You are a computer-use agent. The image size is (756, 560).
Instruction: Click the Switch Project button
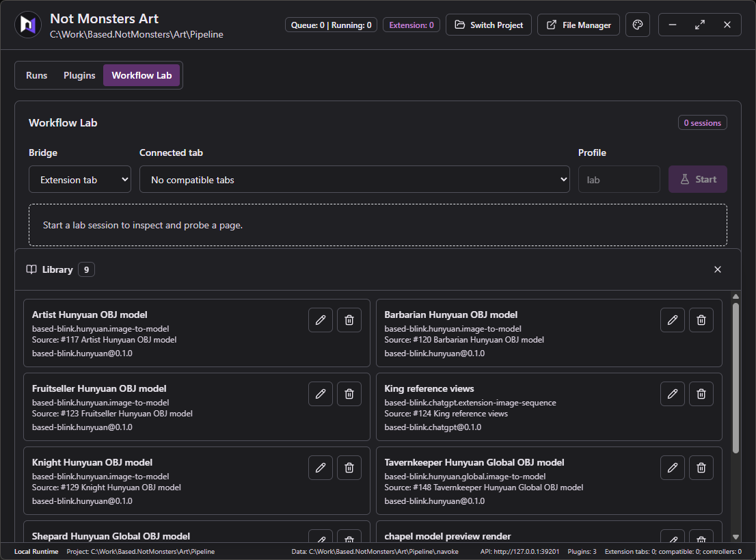489,25
